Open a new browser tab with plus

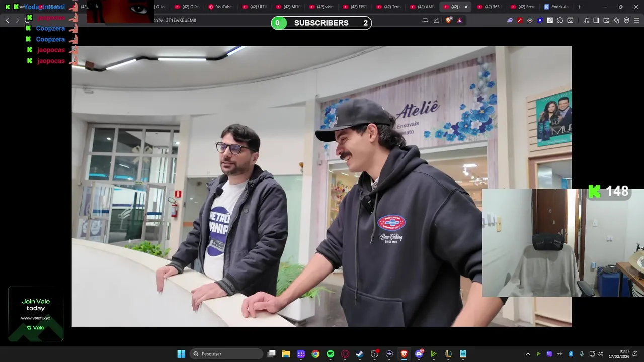[x=579, y=7]
